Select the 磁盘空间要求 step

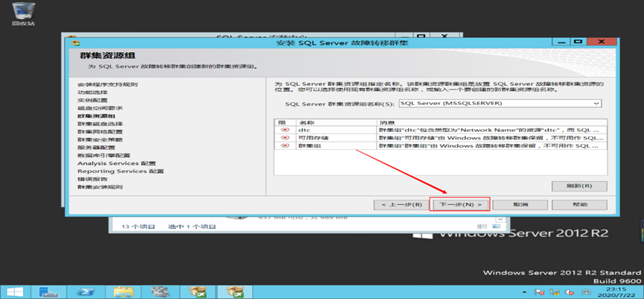(x=101, y=108)
